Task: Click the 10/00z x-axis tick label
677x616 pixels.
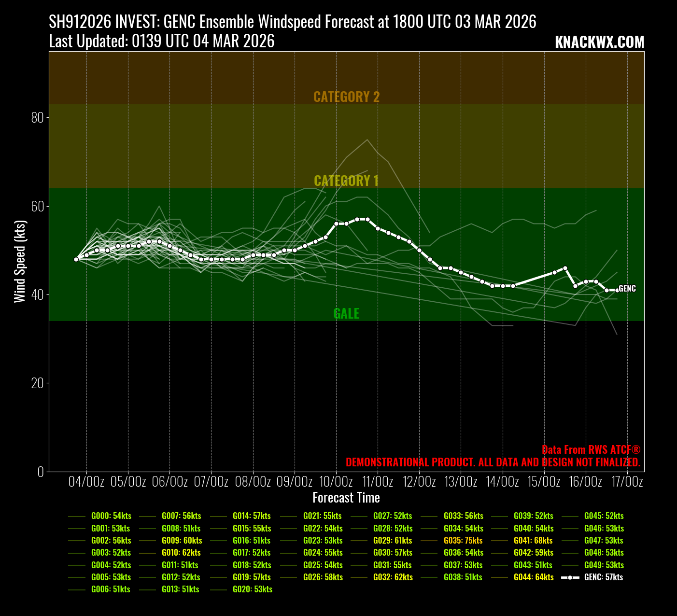Action: coord(336,482)
